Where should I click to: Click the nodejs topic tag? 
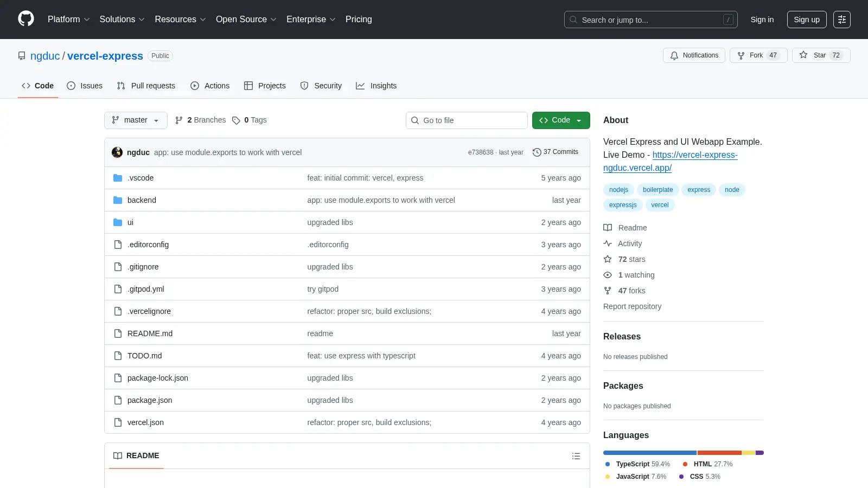[x=618, y=190]
